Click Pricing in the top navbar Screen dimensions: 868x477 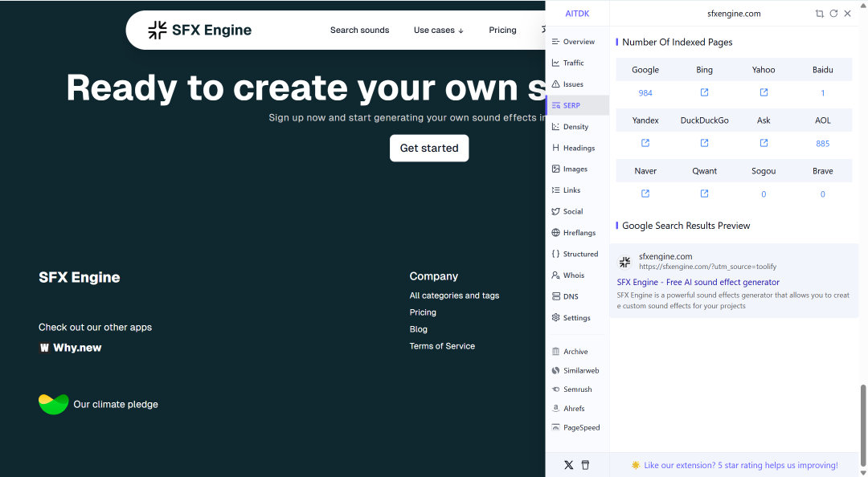coord(502,30)
